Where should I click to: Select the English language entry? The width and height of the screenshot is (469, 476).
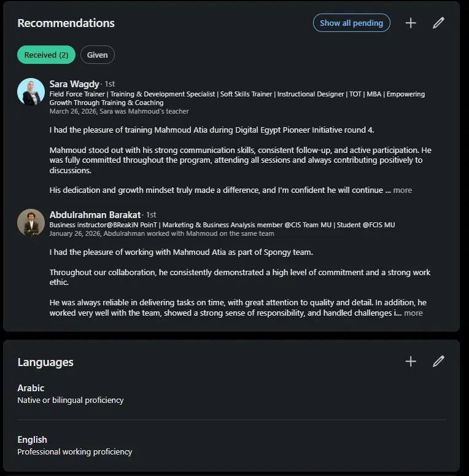coord(32,440)
